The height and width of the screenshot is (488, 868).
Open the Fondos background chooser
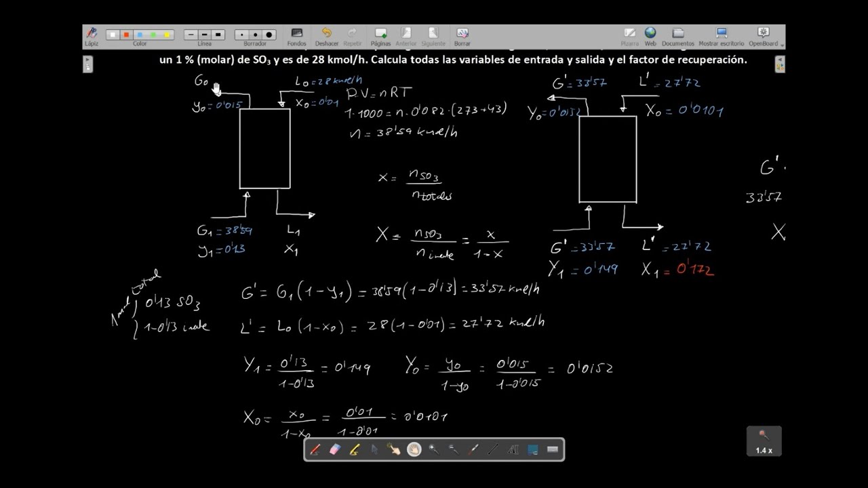pos(296,37)
